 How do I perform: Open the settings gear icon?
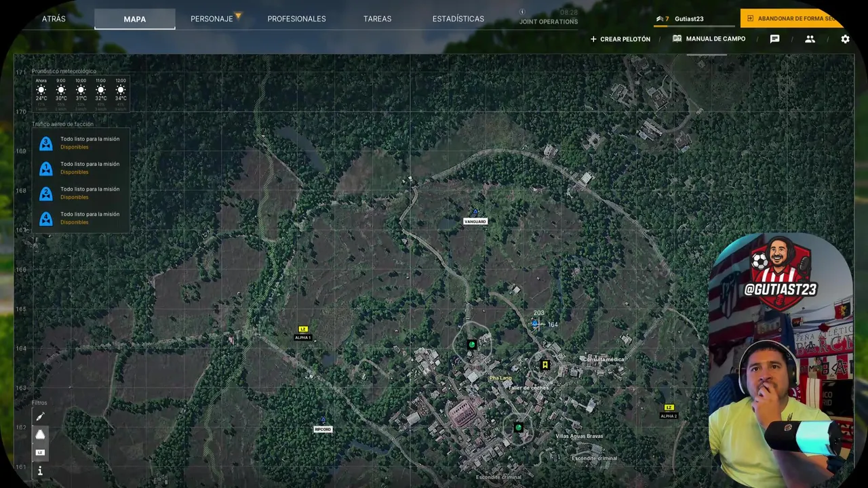click(x=845, y=39)
